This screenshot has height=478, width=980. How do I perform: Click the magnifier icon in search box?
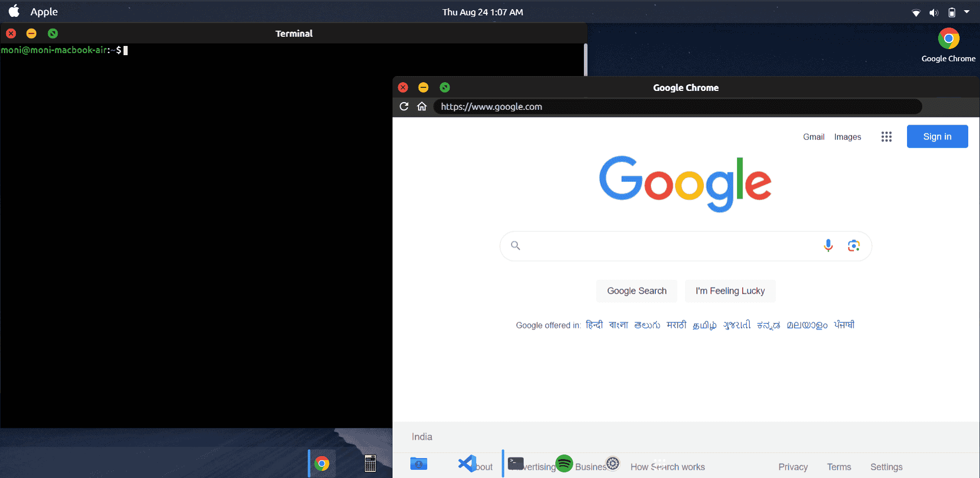pyautogui.click(x=516, y=246)
